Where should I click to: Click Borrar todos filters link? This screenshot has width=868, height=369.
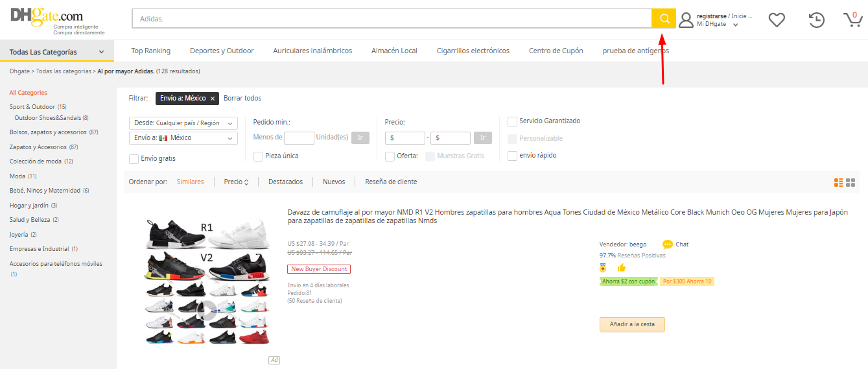242,99
